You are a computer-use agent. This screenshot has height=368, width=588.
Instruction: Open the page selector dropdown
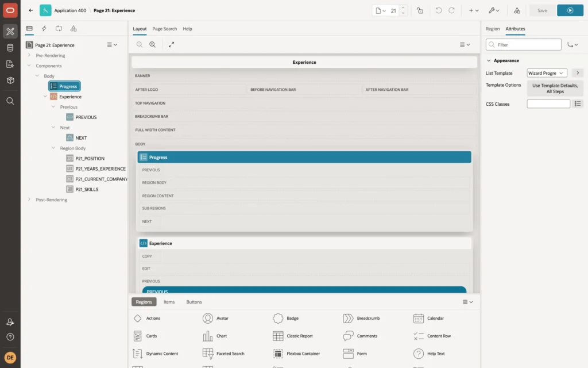point(381,10)
